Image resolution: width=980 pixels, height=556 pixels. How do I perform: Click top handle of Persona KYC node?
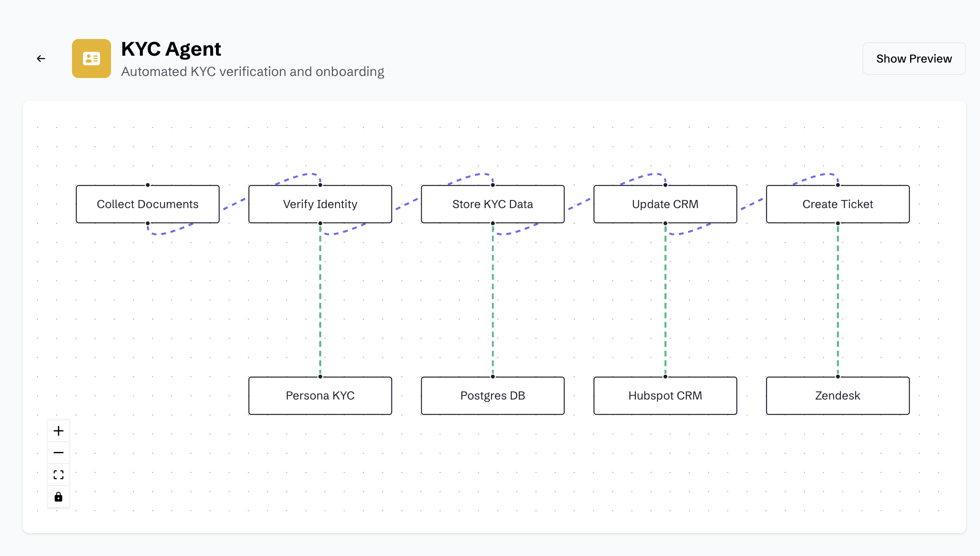click(320, 377)
